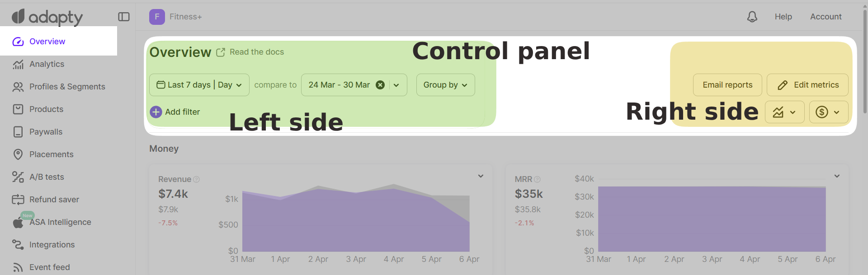The image size is (868, 275).
Task: Open the A/B tests section
Action: tap(47, 177)
